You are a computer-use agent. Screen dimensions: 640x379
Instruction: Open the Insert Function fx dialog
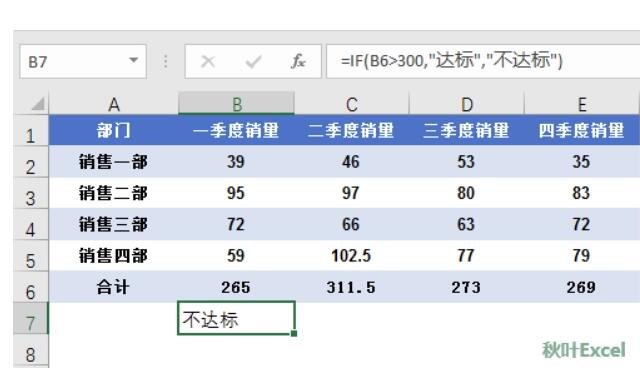point(298,61)
